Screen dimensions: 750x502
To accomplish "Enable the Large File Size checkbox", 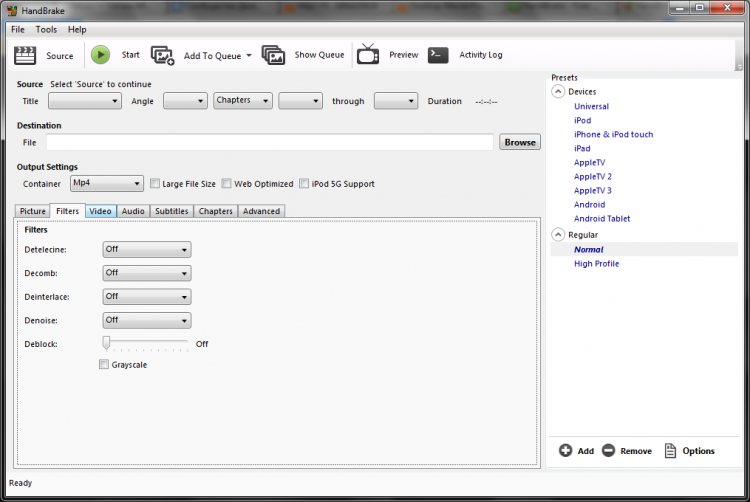I will 154,184.
